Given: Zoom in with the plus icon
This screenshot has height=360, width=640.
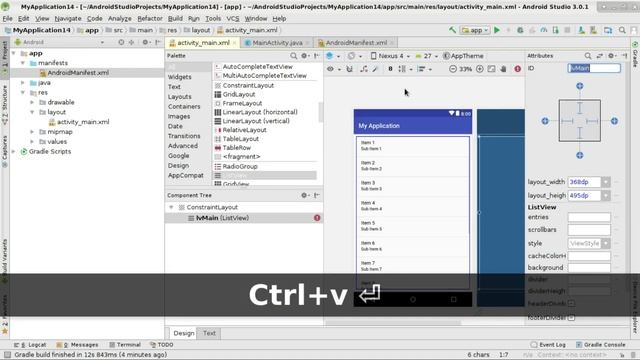Looking at the screenshot, I should click(x=480, y=69).
